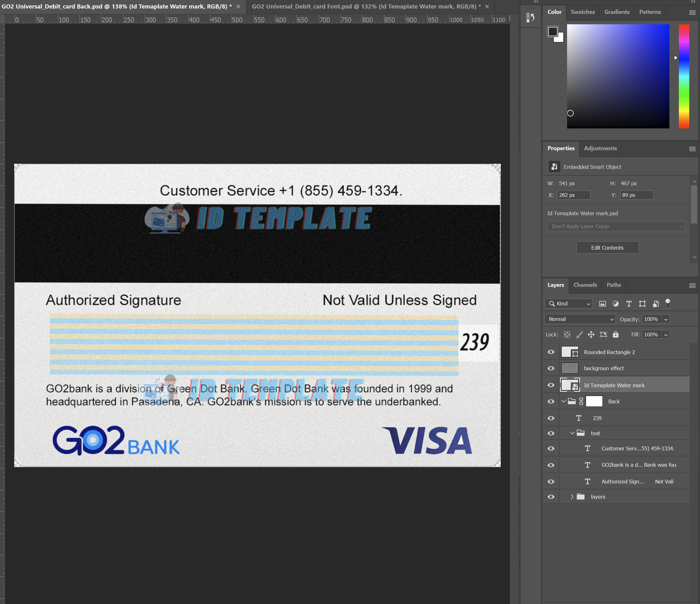Switch to the Channels tab

[x=585, y=285]
